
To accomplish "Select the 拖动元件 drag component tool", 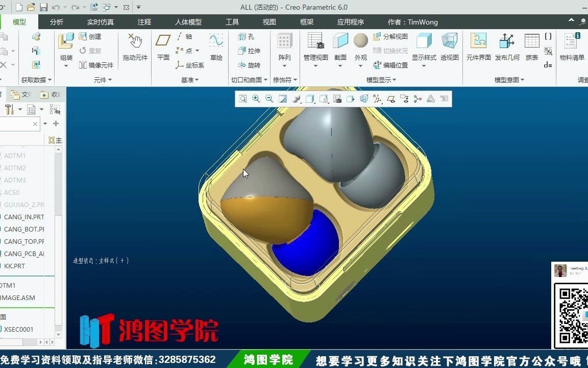I will 134,49.
